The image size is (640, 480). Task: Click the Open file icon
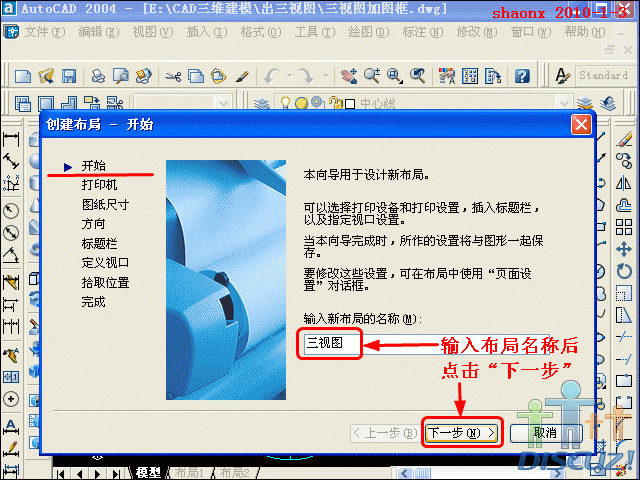[46, 76]
